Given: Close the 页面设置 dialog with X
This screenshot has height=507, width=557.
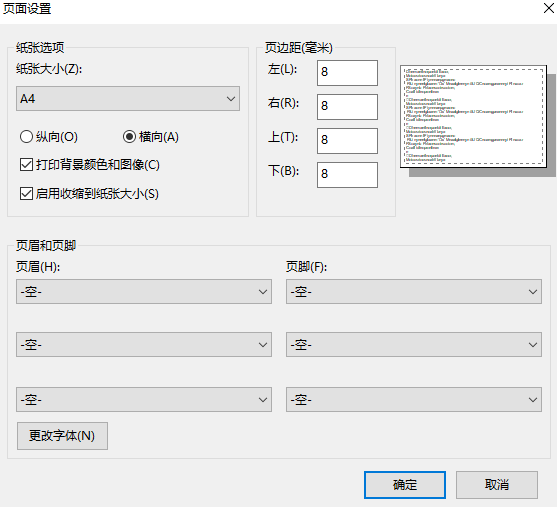Looking at the screenshot, I should (x=549, y=8).
